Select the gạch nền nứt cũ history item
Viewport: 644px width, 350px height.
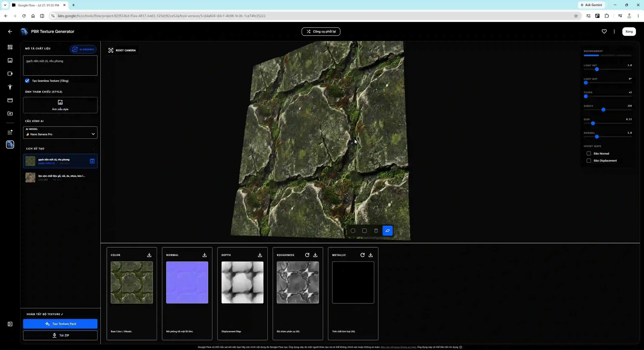click(60, 161)
